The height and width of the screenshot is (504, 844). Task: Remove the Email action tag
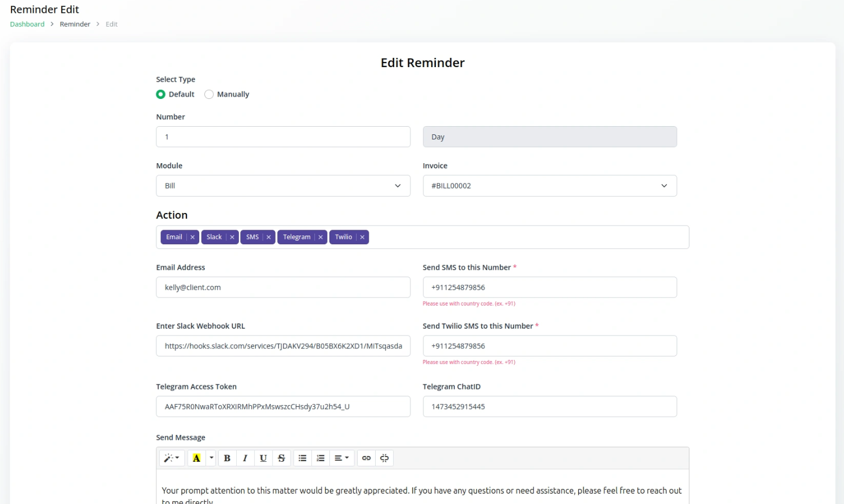click(192, 237)
